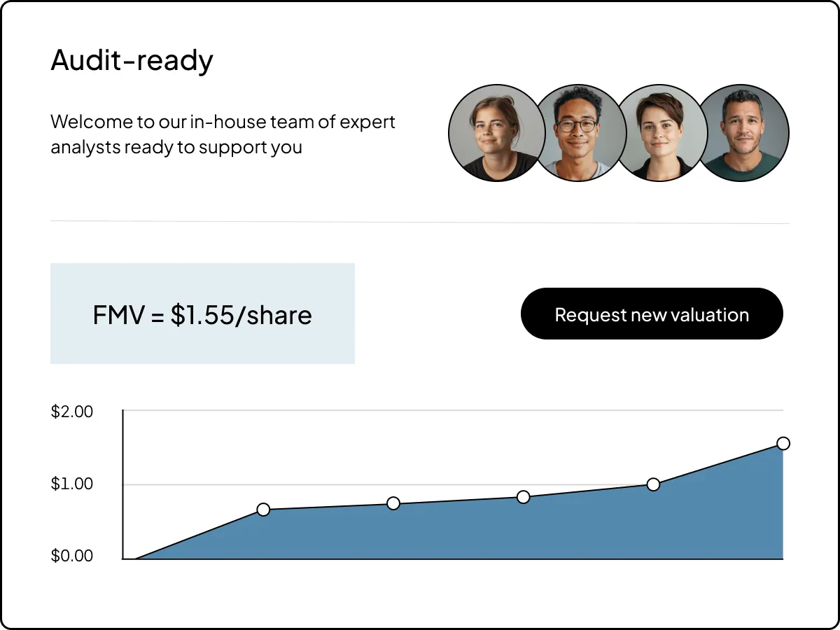Click the third chart data point marker
The width and height of the screenshot is (840, 630).
(x=524, y=497)
